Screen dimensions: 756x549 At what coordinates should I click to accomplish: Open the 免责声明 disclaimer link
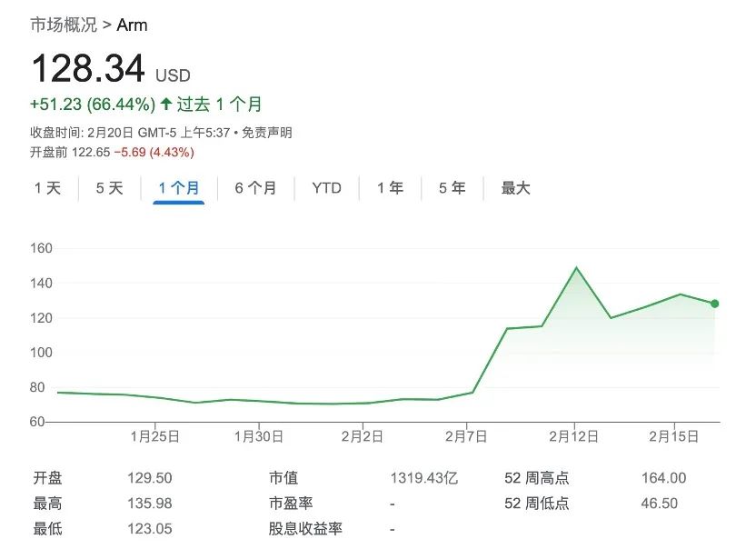266,132
